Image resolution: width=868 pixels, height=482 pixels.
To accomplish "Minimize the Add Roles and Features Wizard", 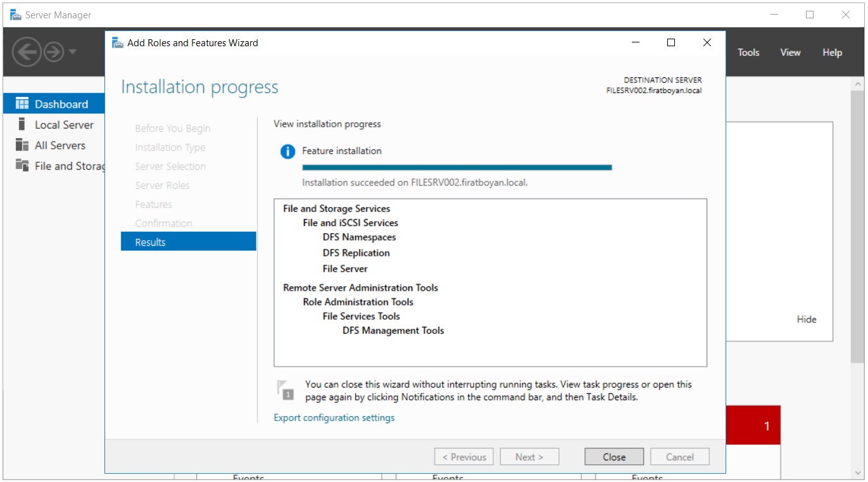I will [635, 42].
